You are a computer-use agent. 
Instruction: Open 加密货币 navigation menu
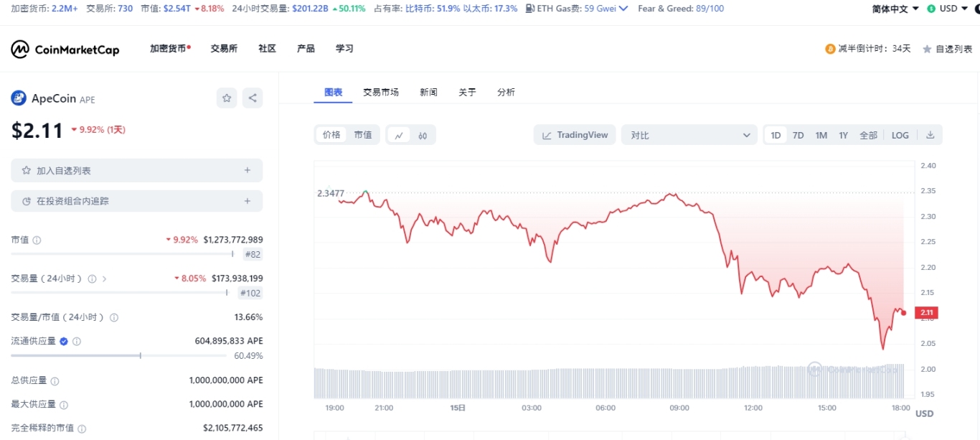(x=170, y=49)
